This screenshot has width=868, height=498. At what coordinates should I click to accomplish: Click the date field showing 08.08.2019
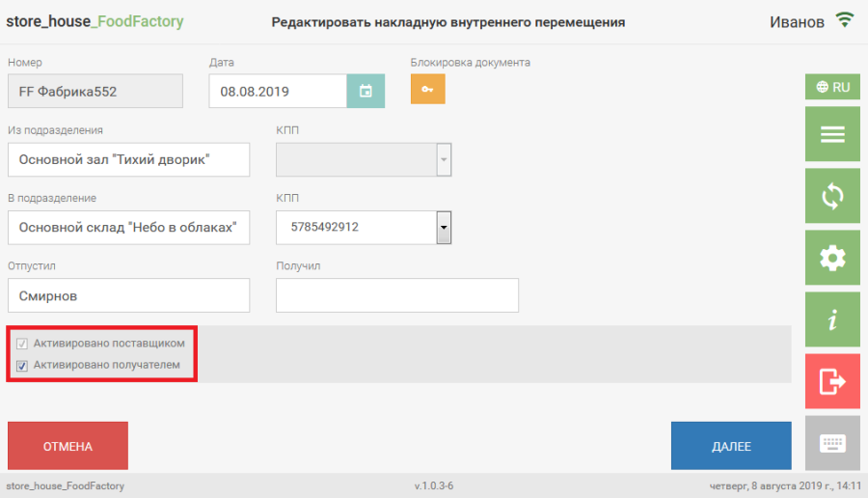(278, 92)
